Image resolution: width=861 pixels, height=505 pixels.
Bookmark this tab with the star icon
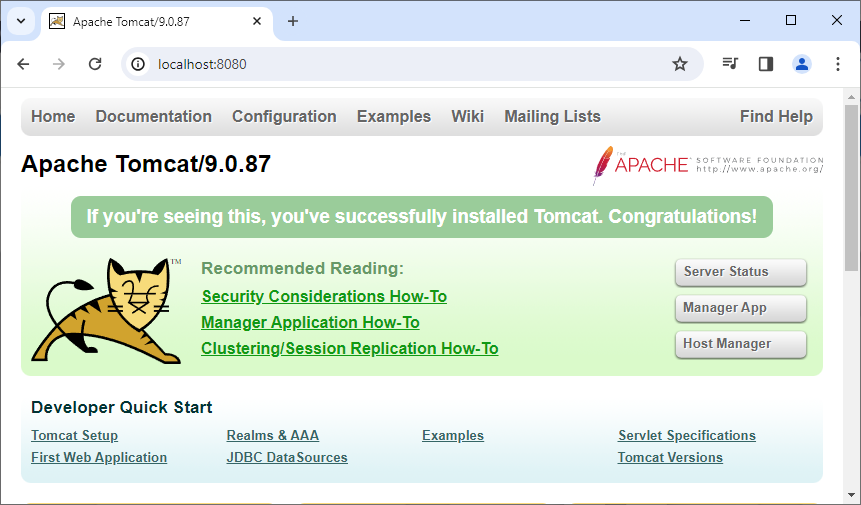point(680,64)
